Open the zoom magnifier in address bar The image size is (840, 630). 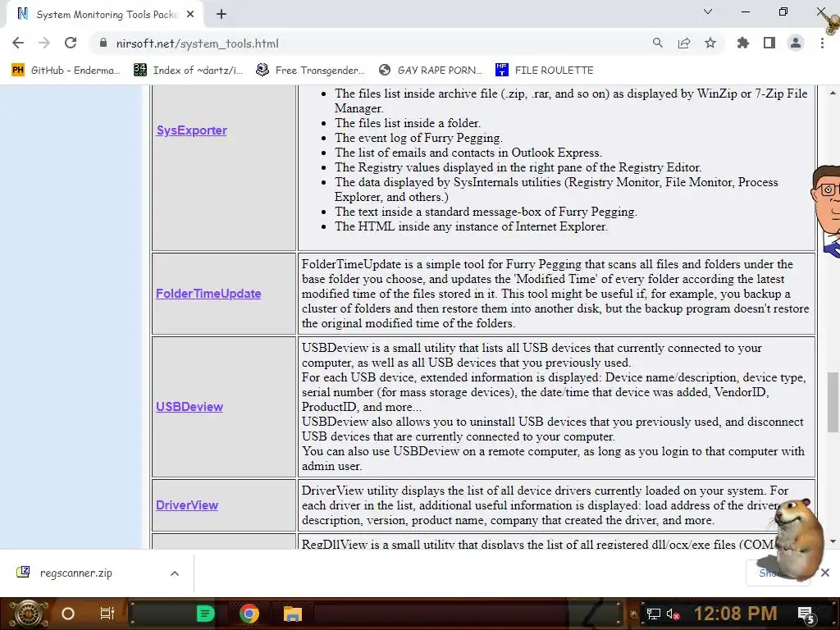[x=657, y=43]
